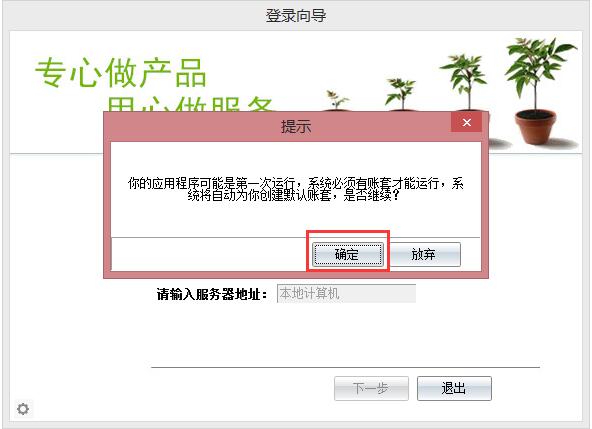Click the separator line above 退出 button
The image size is (592, 429).
(x=345, y=367)
